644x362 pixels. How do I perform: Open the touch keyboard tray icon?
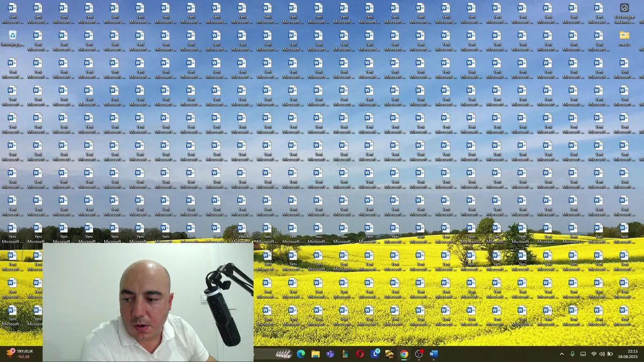(583, 354)
